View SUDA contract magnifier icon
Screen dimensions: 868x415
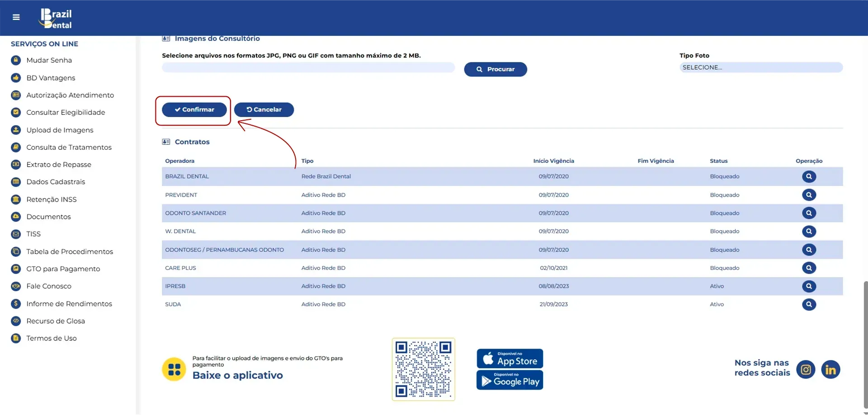[x=809, y=304]
